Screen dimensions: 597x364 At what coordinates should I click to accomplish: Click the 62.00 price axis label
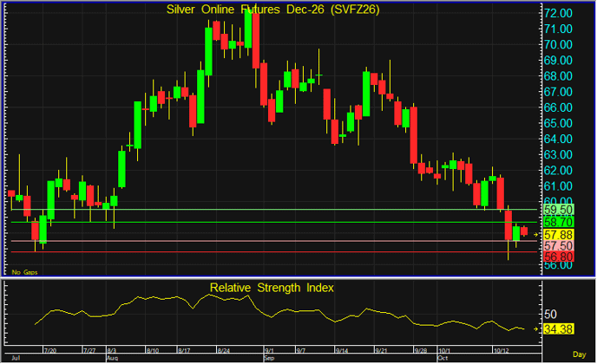(x=558, y=171)
